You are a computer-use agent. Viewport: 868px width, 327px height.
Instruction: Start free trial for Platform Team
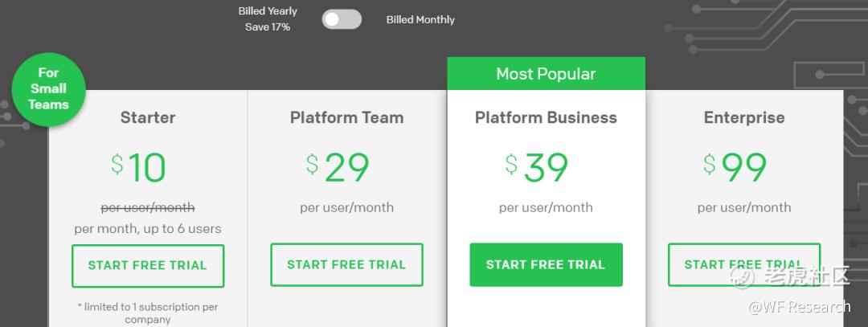[346, 264]
